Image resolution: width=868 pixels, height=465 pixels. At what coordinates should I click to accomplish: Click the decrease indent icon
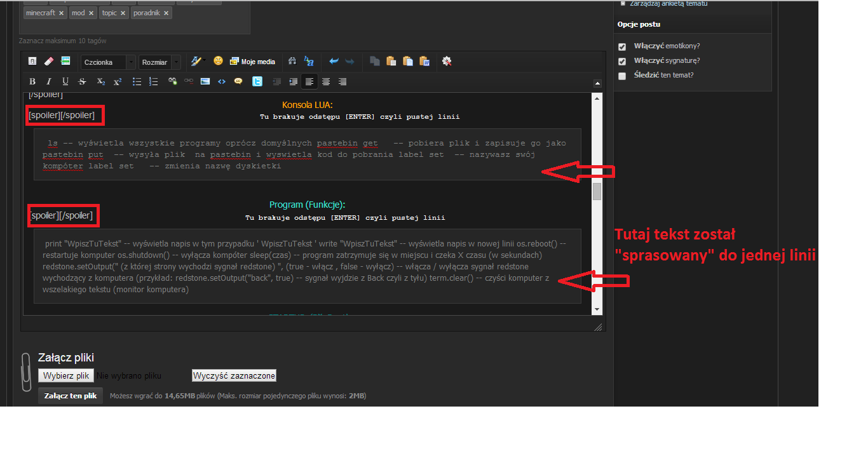pos(276,81)
